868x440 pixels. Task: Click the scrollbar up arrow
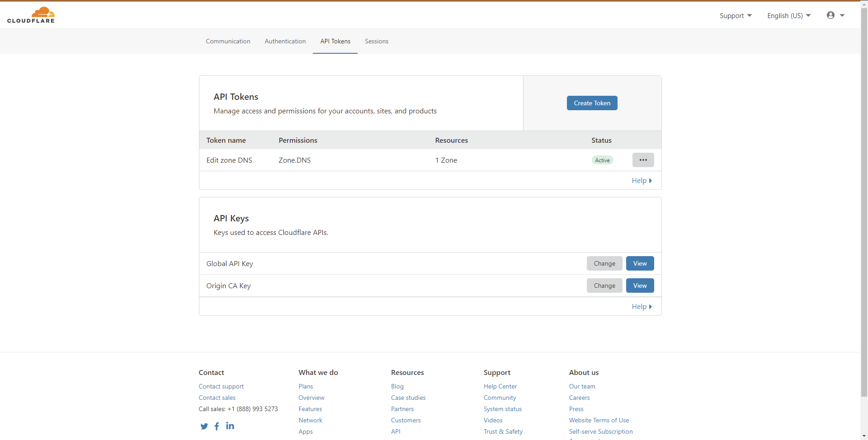tap(864, 4)
